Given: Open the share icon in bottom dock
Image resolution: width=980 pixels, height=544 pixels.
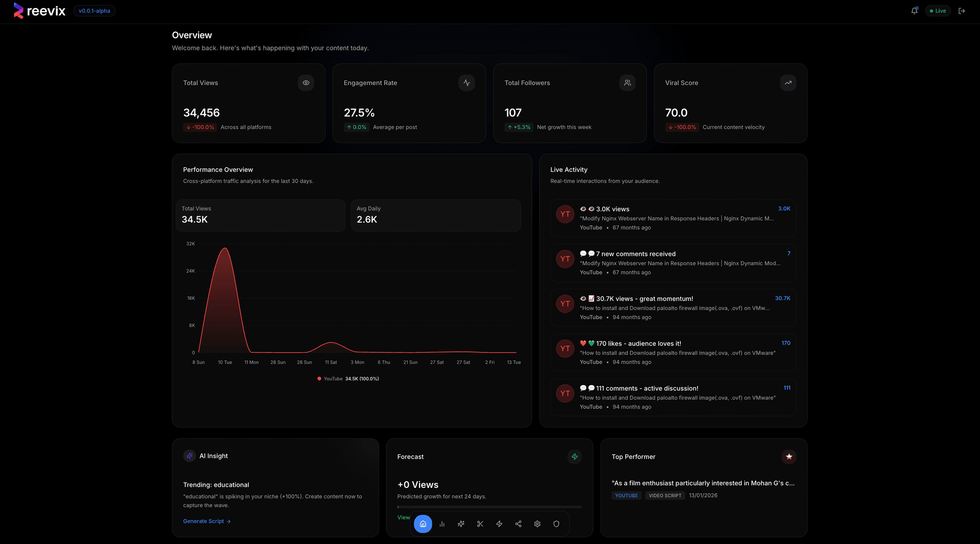Looking at the screenshot, I should (x=518, y=524).
